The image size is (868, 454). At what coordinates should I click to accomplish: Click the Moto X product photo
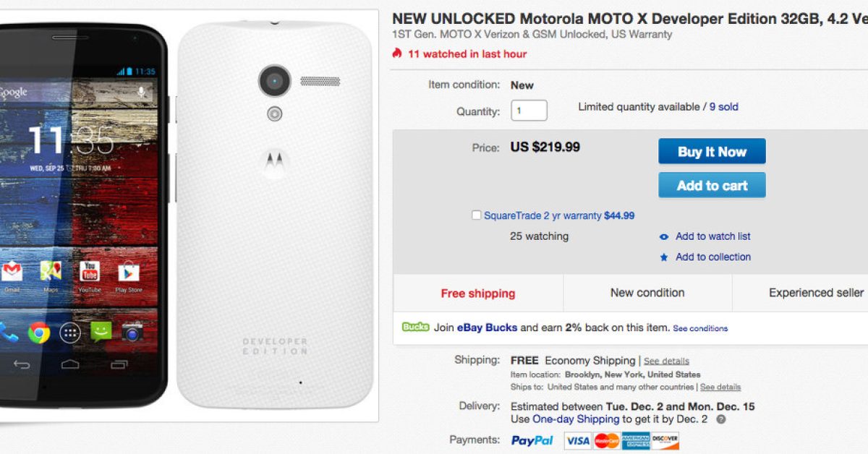[x=188, y=215]
